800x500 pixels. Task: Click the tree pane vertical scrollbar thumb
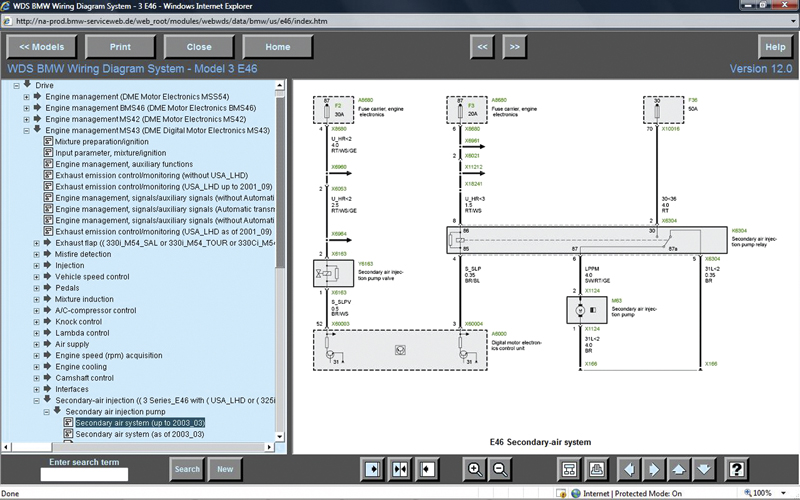coord(280,182)
